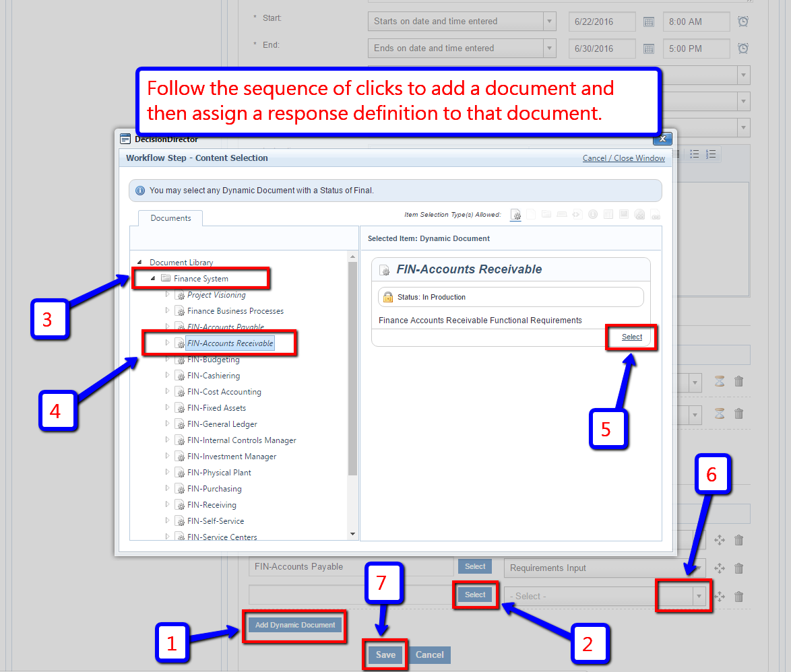The height and width of the screenshot is (672, 791).
Task: Click the tree scrollbar up arrow
Action: [x=352, y=257]
